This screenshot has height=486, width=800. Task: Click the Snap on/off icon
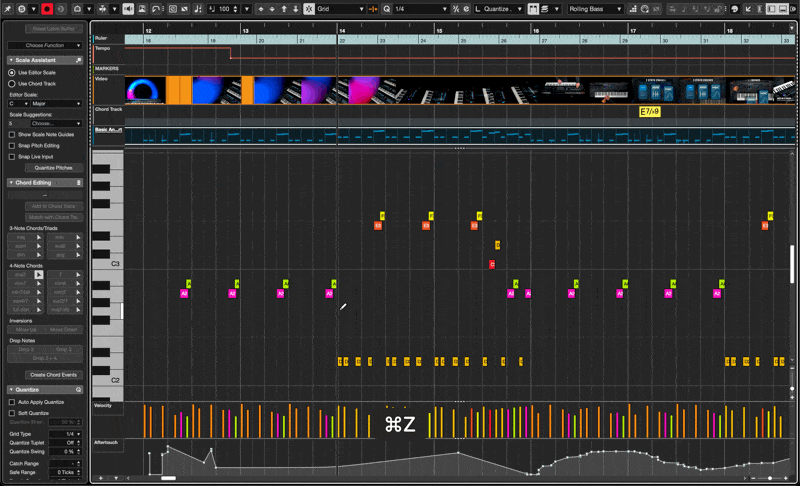(x=308, y=9)
